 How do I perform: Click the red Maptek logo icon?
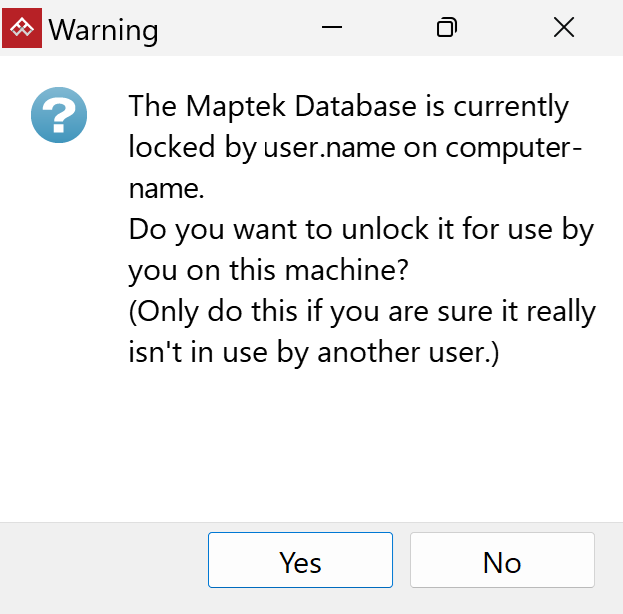[22, 28]
